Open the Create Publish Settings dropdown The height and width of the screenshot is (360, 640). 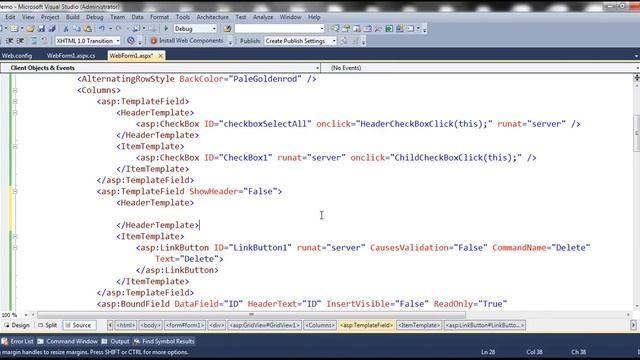[334, 41]
